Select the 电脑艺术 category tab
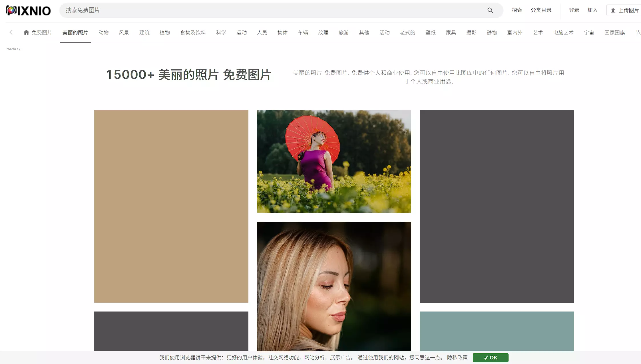 [563, 33]
